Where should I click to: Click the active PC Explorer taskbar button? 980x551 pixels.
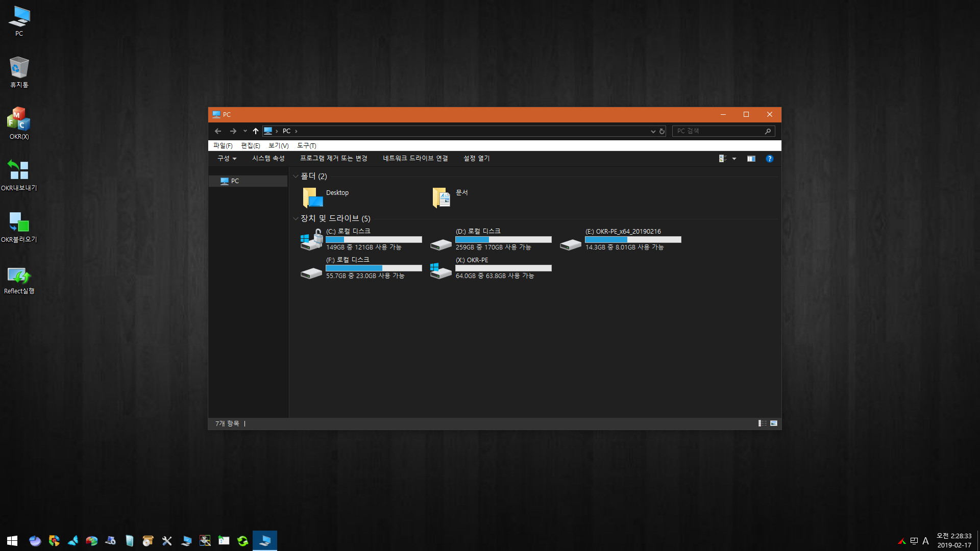coord(265,541)
